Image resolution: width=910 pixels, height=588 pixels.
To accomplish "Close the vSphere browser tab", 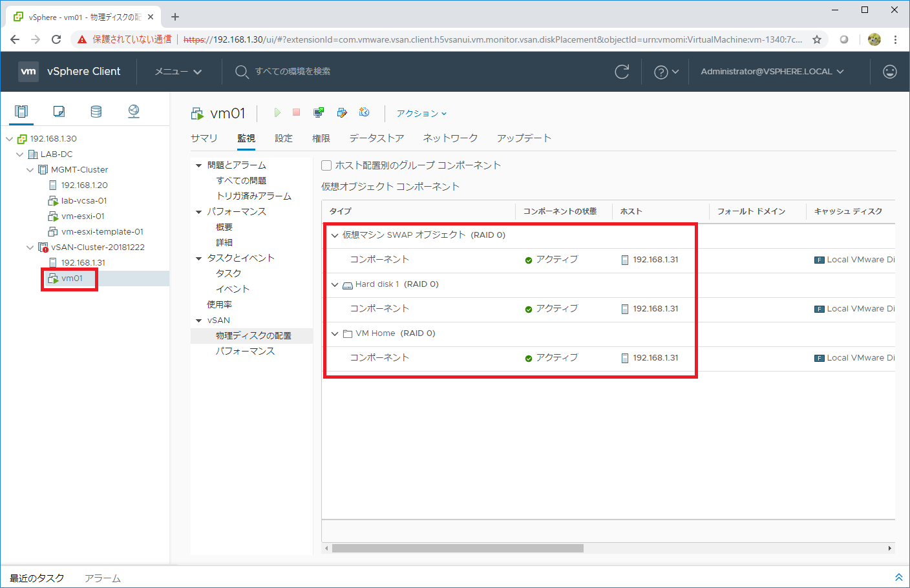I will coord(151,17).
